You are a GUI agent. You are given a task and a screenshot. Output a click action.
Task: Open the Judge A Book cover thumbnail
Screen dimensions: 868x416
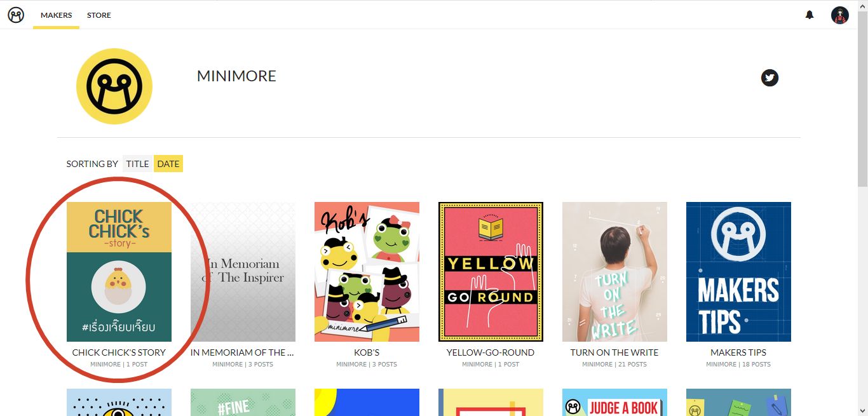(x=614, y=402)
